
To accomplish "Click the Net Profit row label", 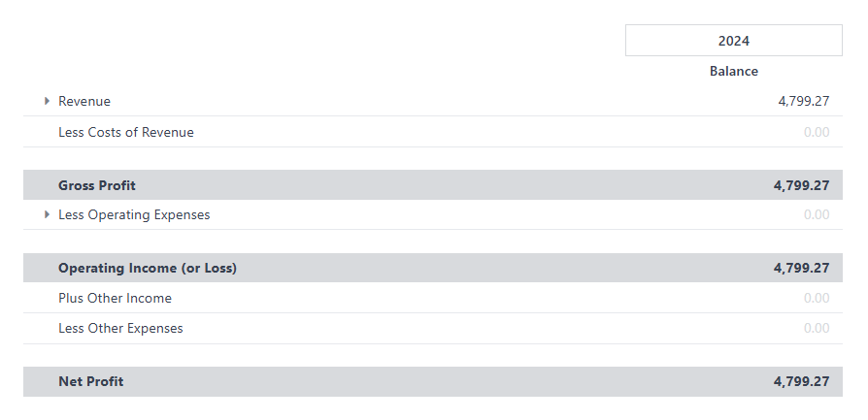I will [x=91, y=381].
